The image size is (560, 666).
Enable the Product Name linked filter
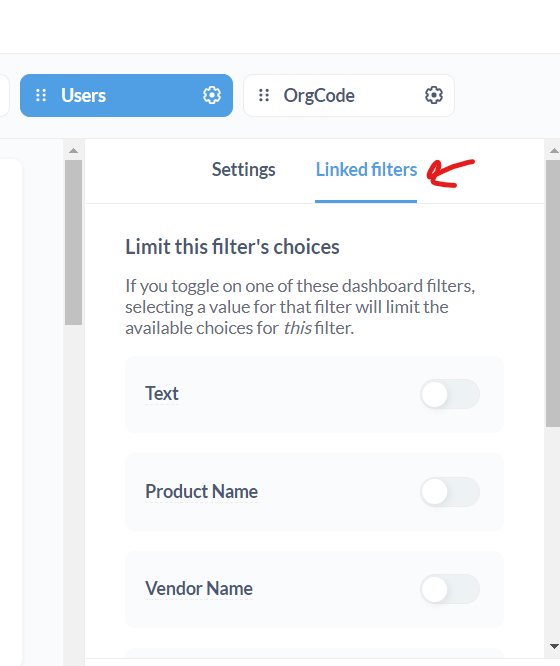click(450, 492)
